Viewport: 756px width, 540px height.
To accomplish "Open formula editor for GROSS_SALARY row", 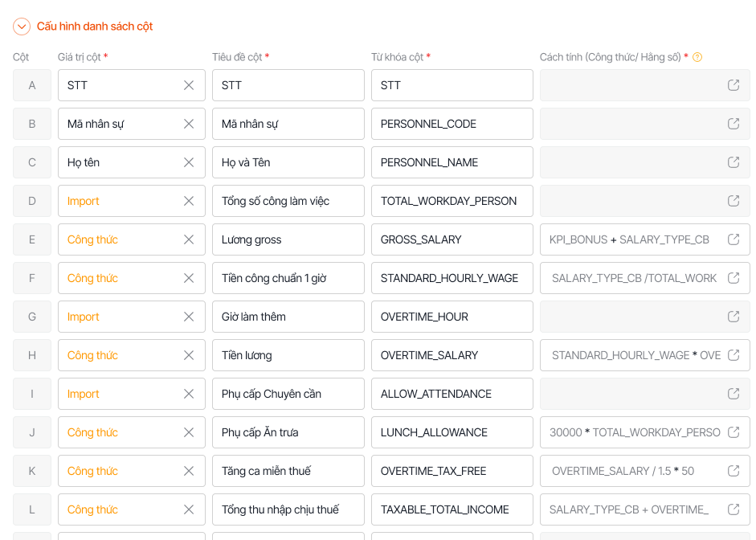I will click(733, 239).
